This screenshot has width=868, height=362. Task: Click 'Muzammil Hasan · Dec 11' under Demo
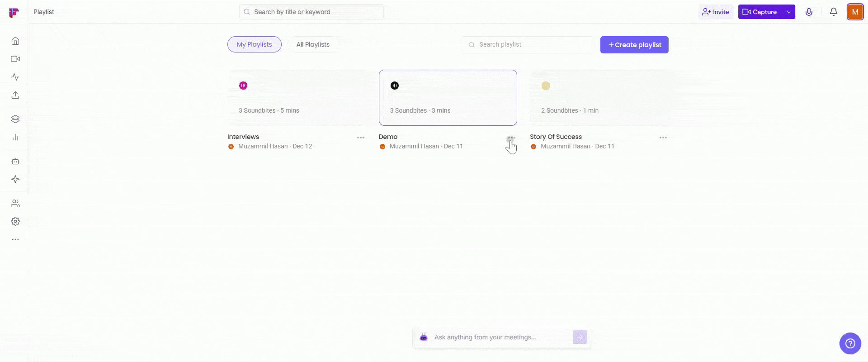point(426,146)
